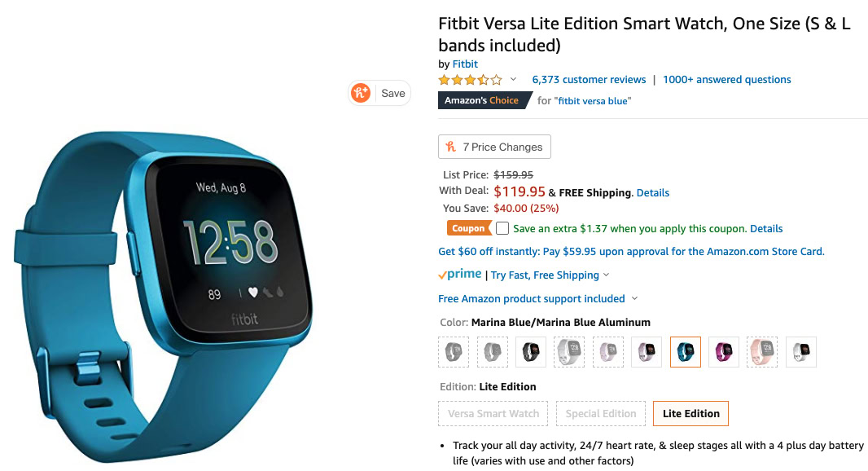Open the 6,373 customer reviews link
The width and height of the screenshot is (868, 471).
[x=589, y=79]
